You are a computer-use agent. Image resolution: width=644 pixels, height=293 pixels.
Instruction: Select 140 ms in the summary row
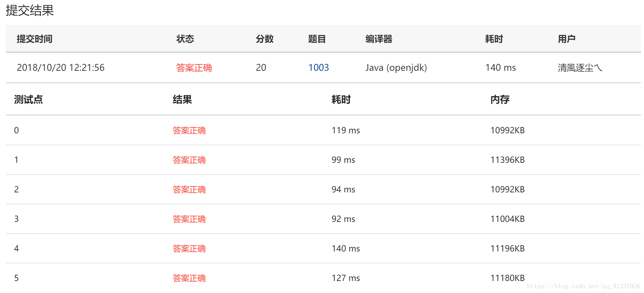[501, 68]
